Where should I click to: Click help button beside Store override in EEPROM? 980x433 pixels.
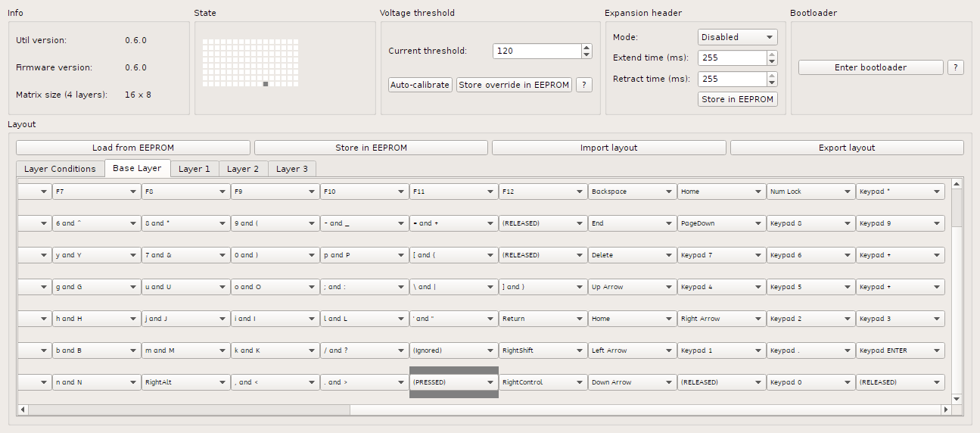(x=583, y=85)
